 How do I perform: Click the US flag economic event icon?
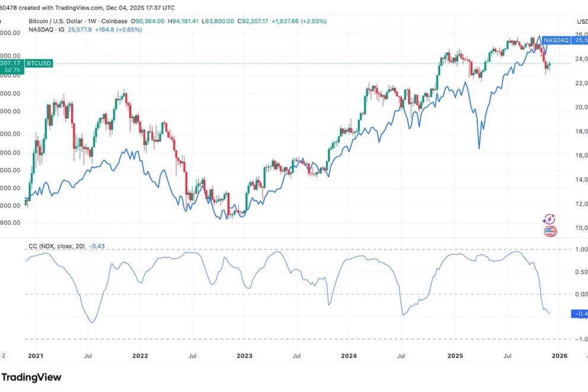(x=549, y=231)
